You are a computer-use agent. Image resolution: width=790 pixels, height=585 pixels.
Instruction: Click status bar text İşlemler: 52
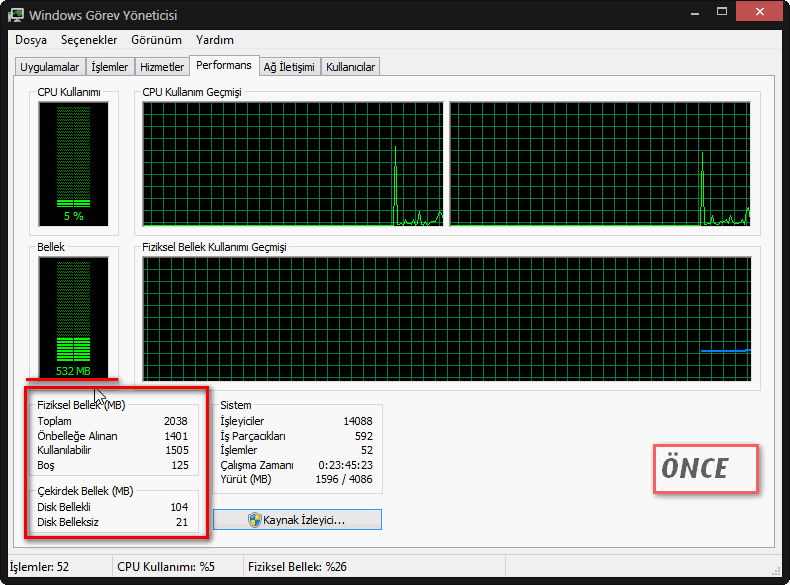[x=39, y=567]
